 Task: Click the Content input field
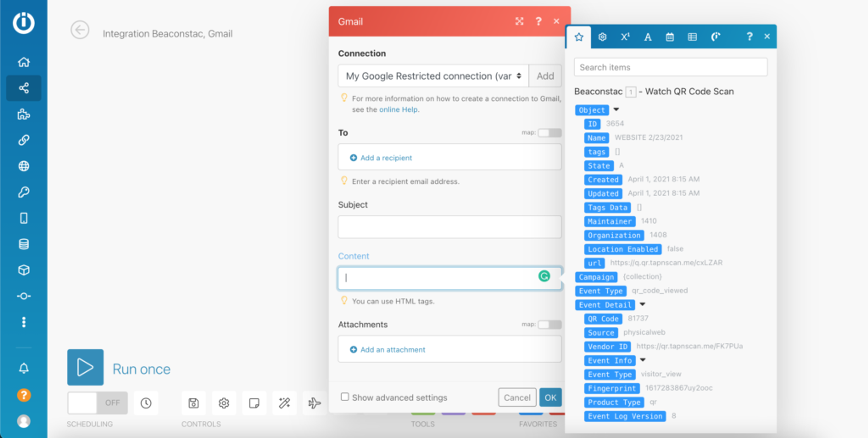coord(450,278)
